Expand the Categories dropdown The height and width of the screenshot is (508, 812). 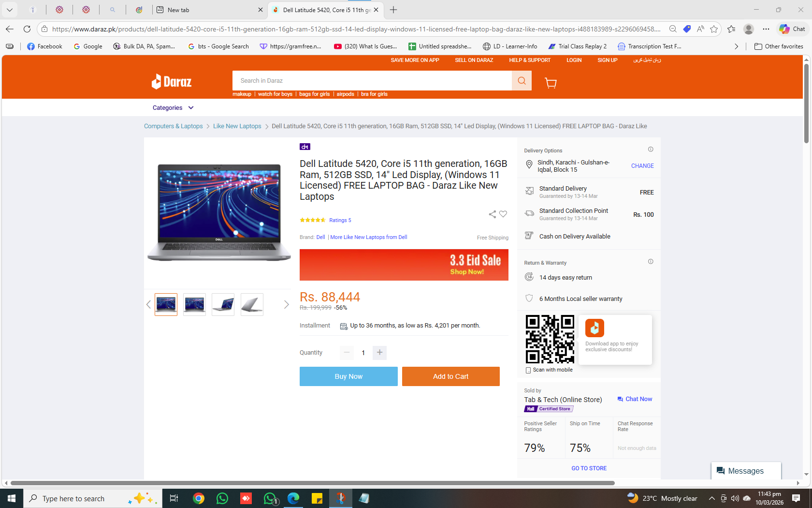click(173, 108)
